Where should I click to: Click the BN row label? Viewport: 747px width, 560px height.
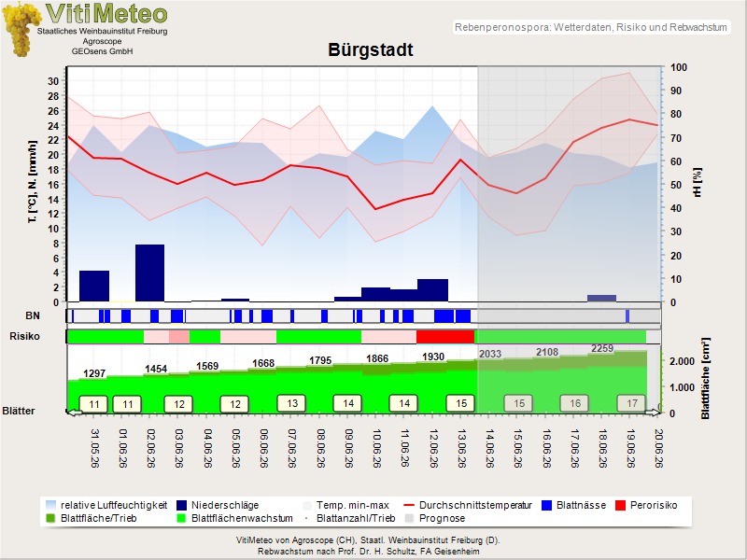click(x=33, y=315)
